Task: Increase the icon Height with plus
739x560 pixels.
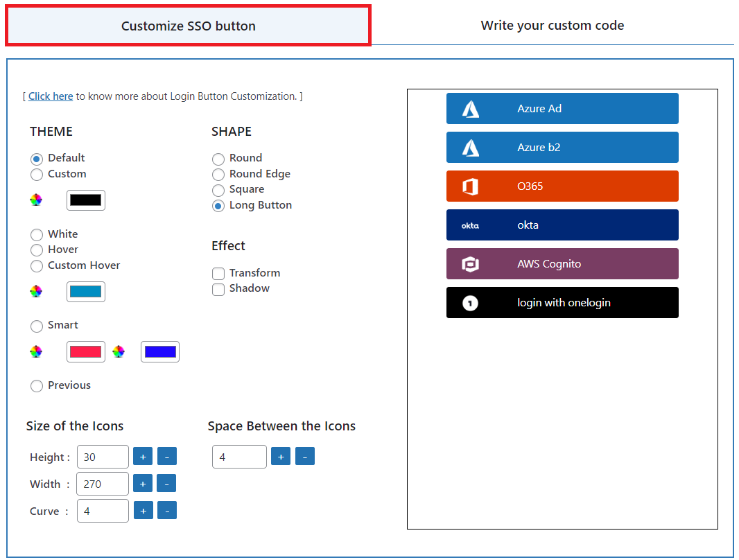Action: 143,456
